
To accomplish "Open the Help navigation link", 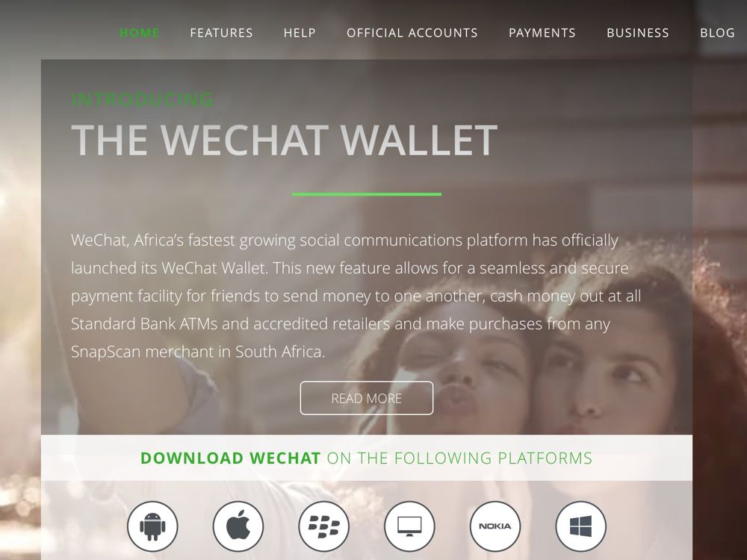I will (x=300, y=33).
